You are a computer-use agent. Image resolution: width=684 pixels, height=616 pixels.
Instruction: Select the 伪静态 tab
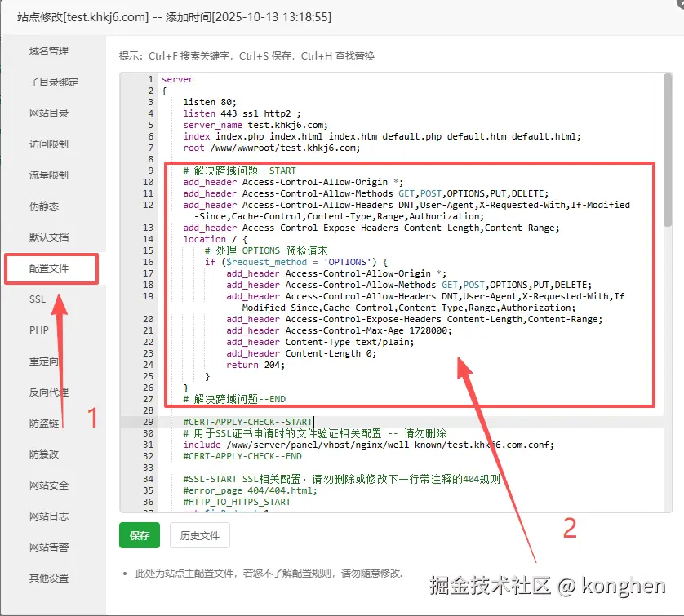click(44, 206)
